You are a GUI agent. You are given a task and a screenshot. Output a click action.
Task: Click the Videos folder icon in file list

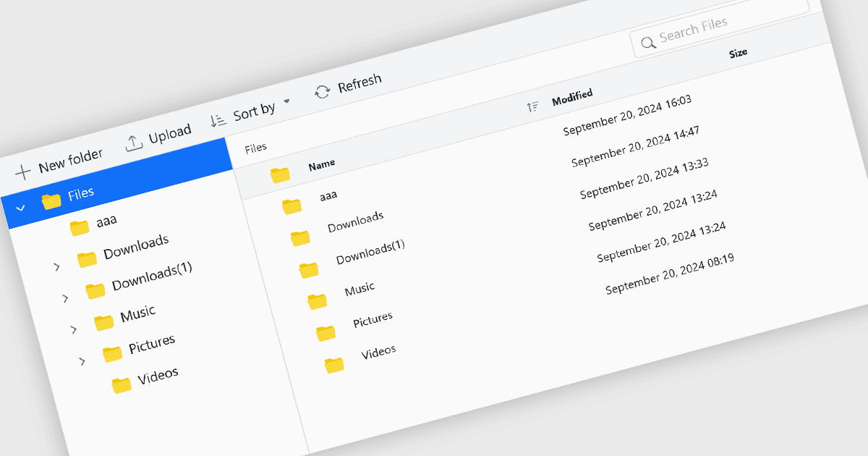coord(334,365)
